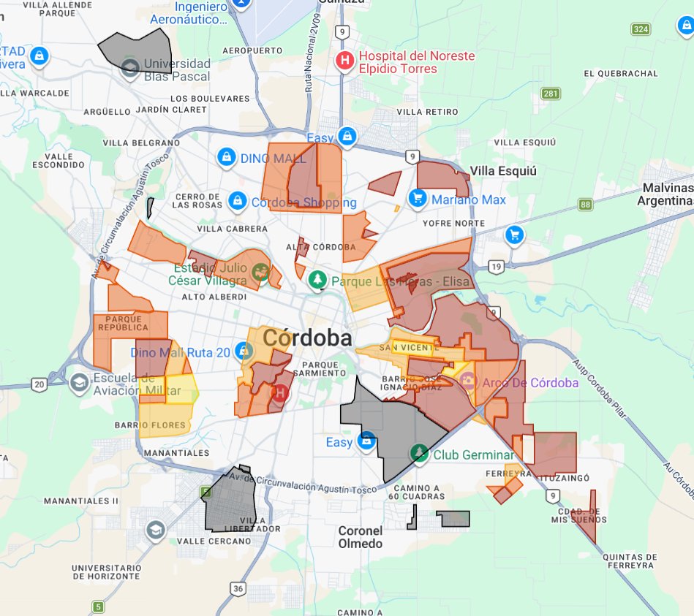Click the BARRIO FLORES label
The width and height of the screenshot is (694, 616).
coord(150,425)
